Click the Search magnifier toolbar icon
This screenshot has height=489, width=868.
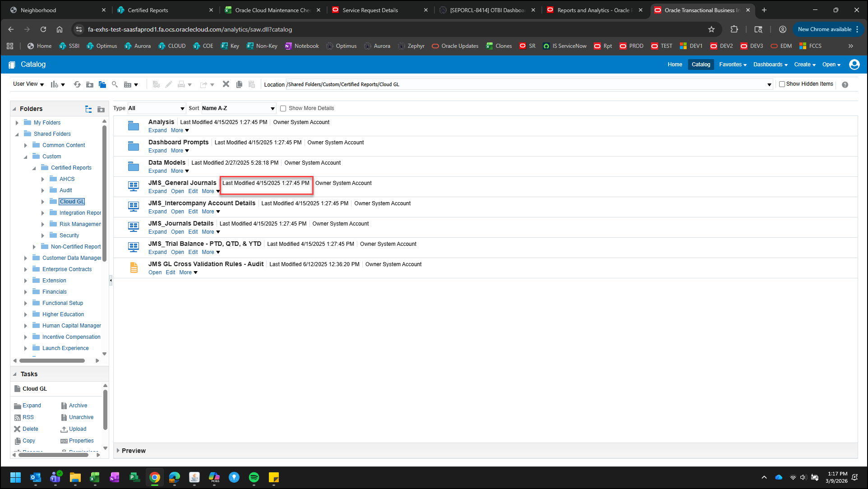click(115, 84)
